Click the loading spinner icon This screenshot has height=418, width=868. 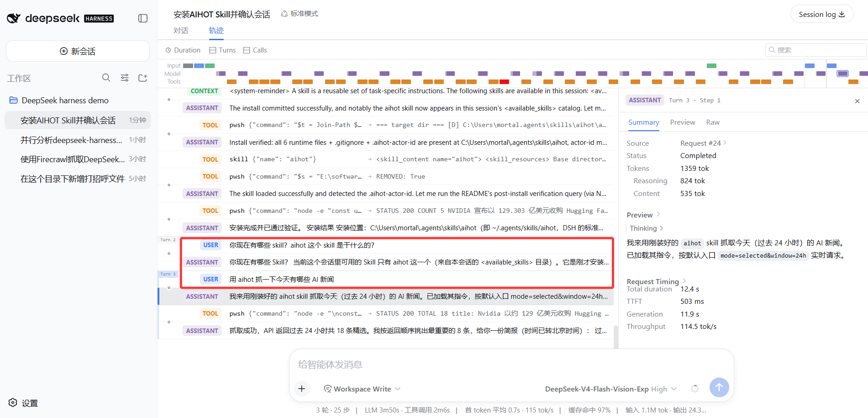click(694, 389)
